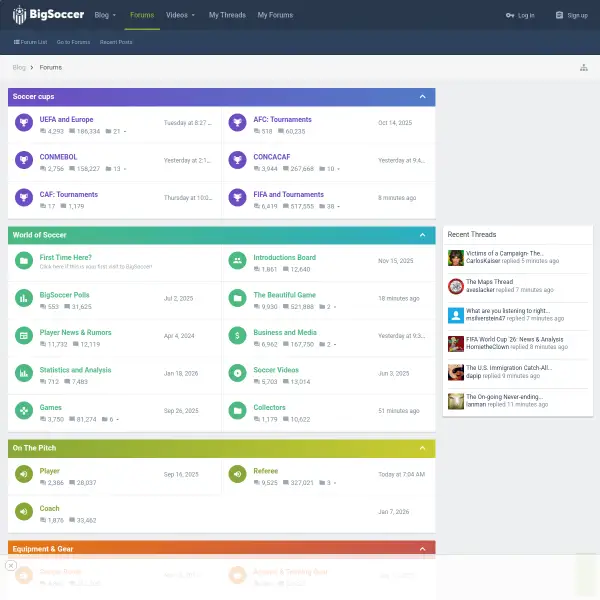Click the BigSoccer Polls chart icon
The height and width of the screenshot is (600, 600).
pyautogui.click(x=24, y=298)
